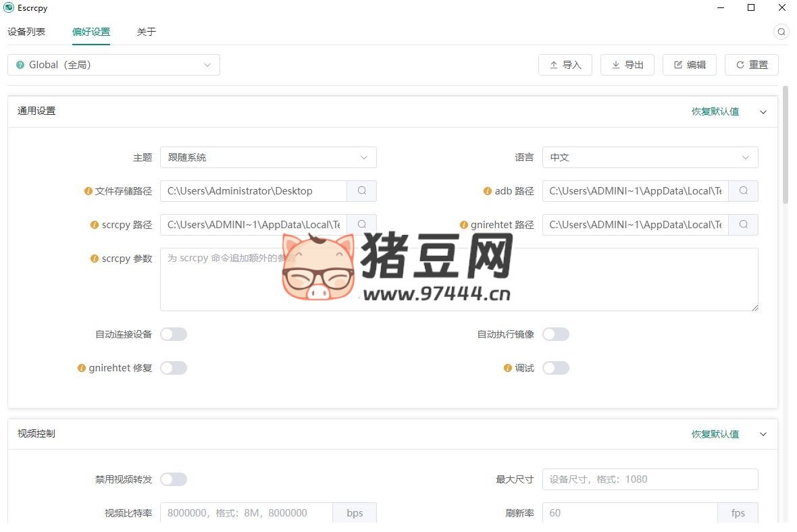
Task: Enable the 自动连接设备 switch
Action: [174, 334]
